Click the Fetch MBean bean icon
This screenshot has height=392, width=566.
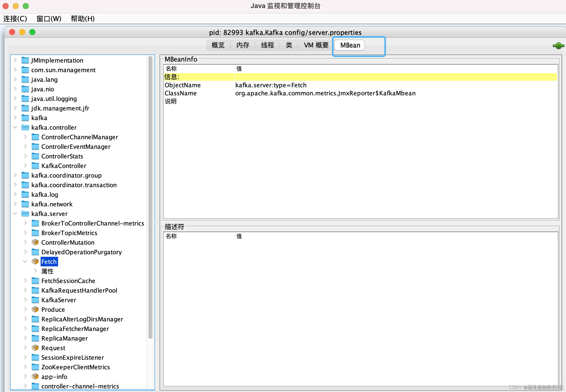tap(35, 262)
